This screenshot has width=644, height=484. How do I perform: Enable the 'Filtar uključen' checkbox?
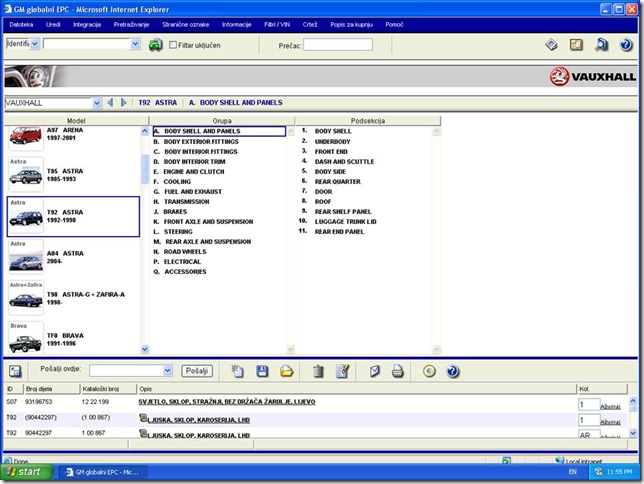click(x=173, y=45)
